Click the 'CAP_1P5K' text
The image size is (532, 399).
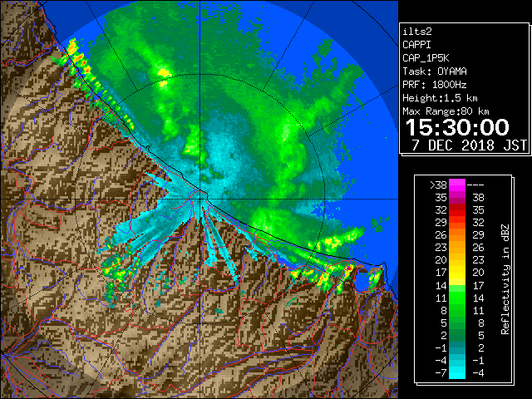click(426, 58)
